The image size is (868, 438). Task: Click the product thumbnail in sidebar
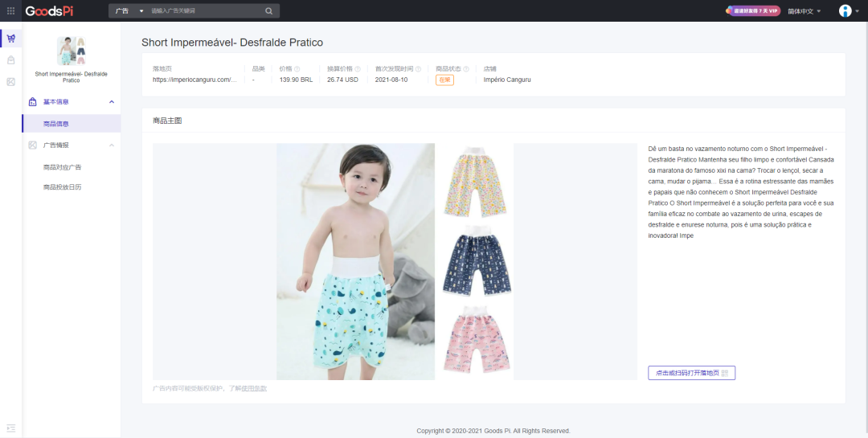coord(72,51)
